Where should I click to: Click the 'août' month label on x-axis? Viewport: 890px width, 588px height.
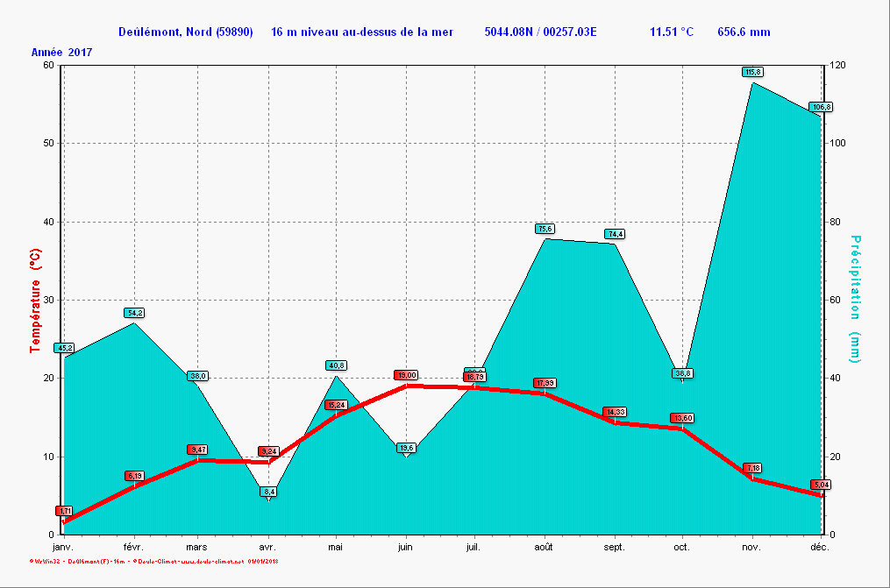(x=544, y=547)
